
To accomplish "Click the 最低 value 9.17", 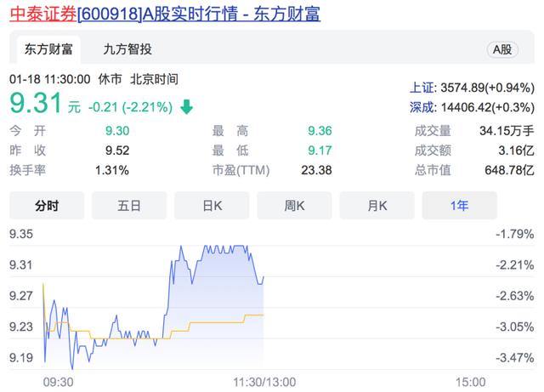I will coord(320,151).
